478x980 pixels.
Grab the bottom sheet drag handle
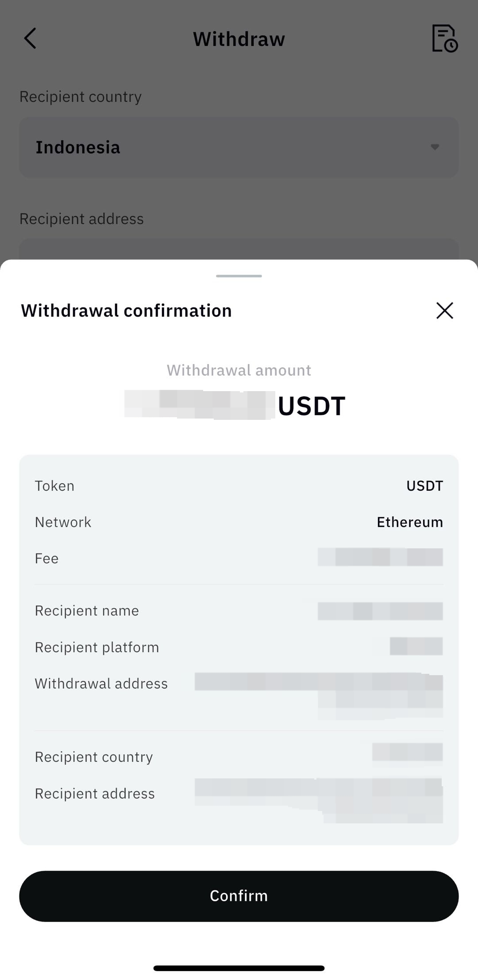(x=239, y=276)
